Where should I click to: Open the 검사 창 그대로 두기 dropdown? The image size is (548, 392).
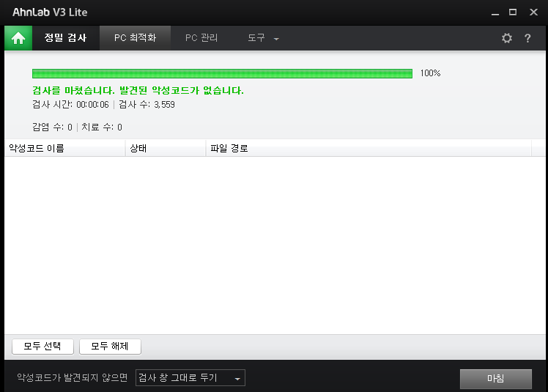(x=190, y=378)
